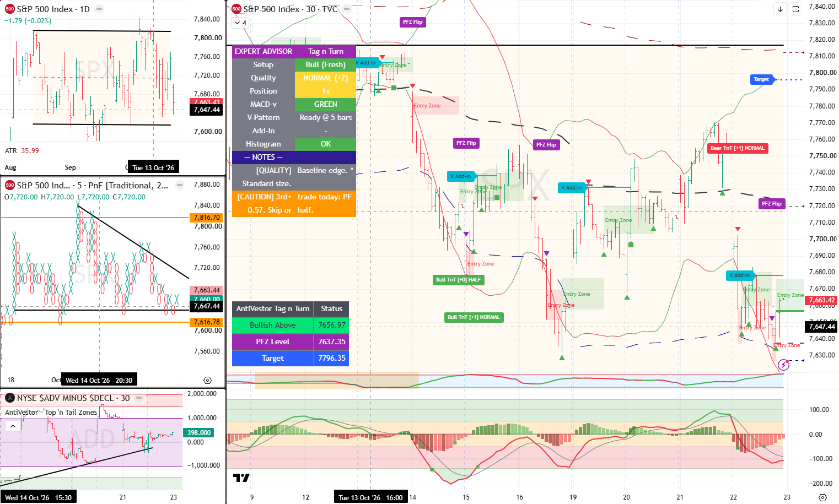
Task: Click the Target 7796.35 value cell
Action: point(332,358)
